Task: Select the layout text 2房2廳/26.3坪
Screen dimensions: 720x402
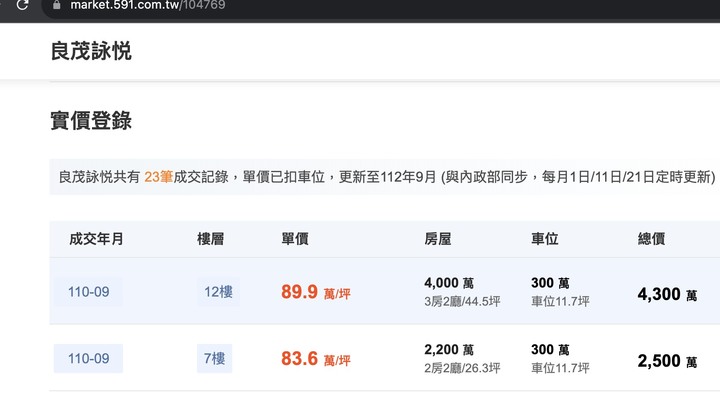Action: (462, 368)
